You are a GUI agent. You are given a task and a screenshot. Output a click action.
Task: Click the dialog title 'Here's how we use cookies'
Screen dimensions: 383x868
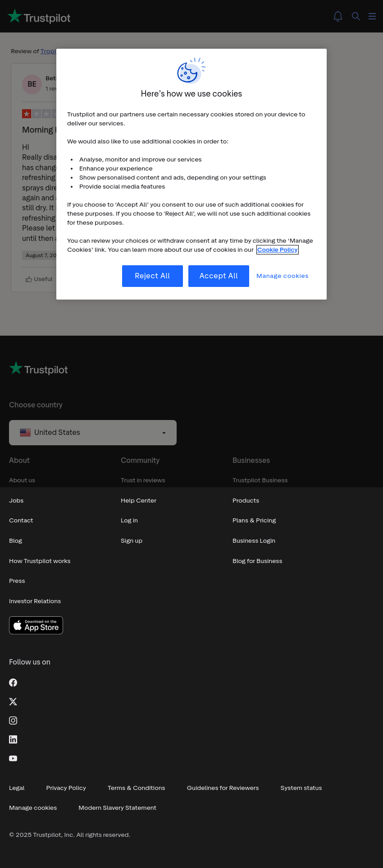pos(191,94)
